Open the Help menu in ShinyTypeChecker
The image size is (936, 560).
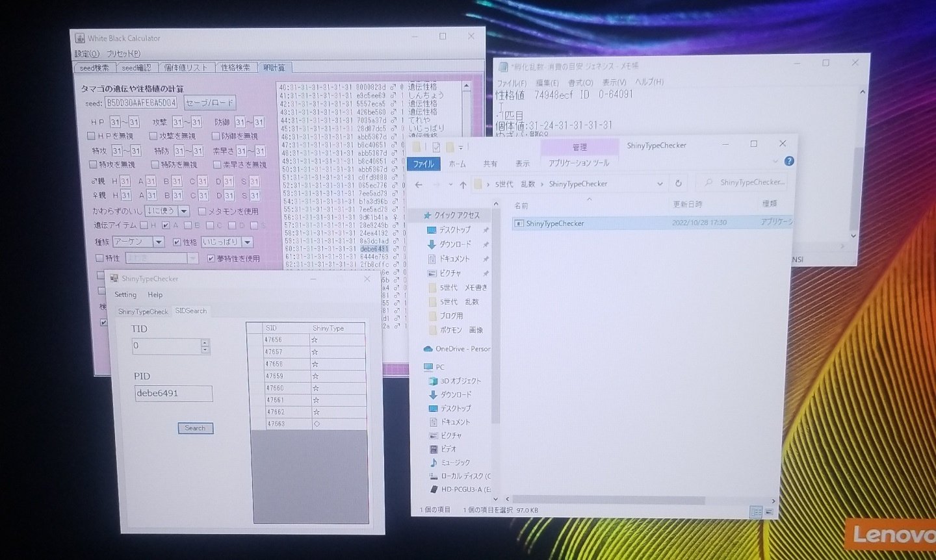(x=155, y=295)
